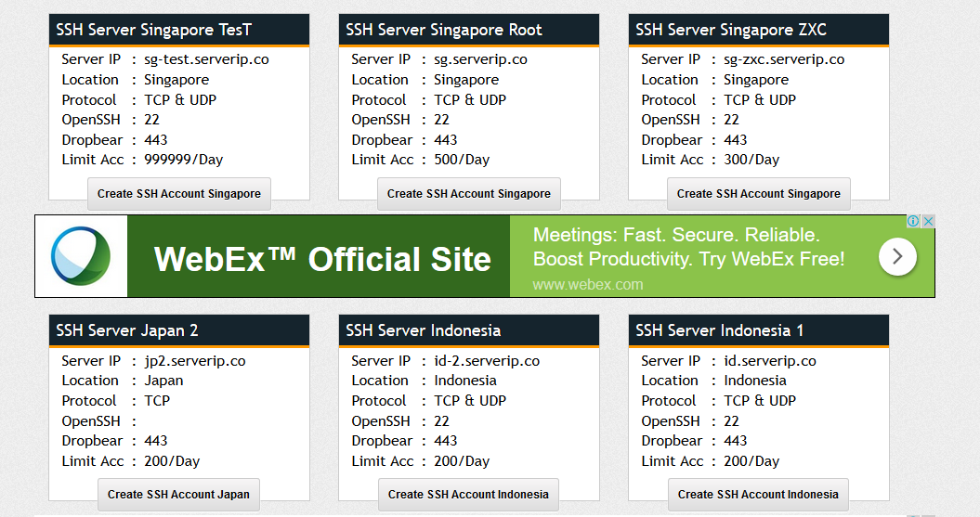Select the jp2.serverip.co server address
This screenshot has height=517, width=980.
pos(195,361)
